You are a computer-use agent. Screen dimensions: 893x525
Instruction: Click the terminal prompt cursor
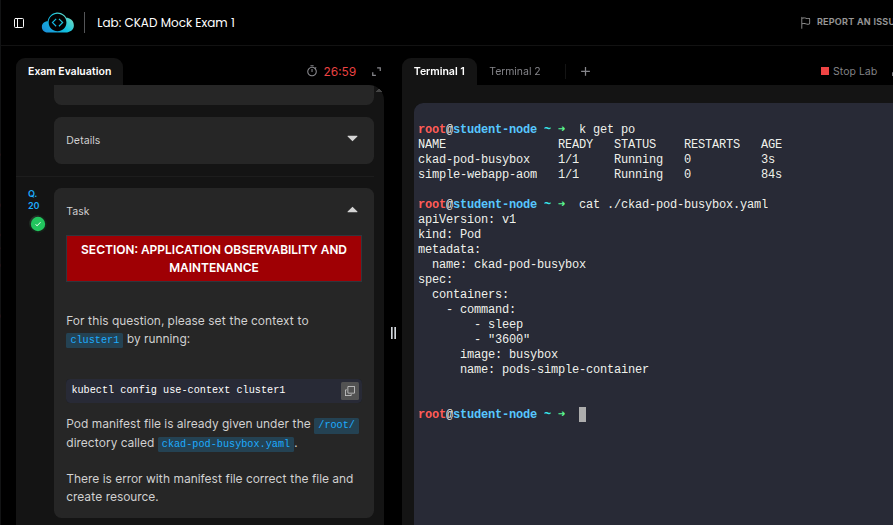click(582, 414)
